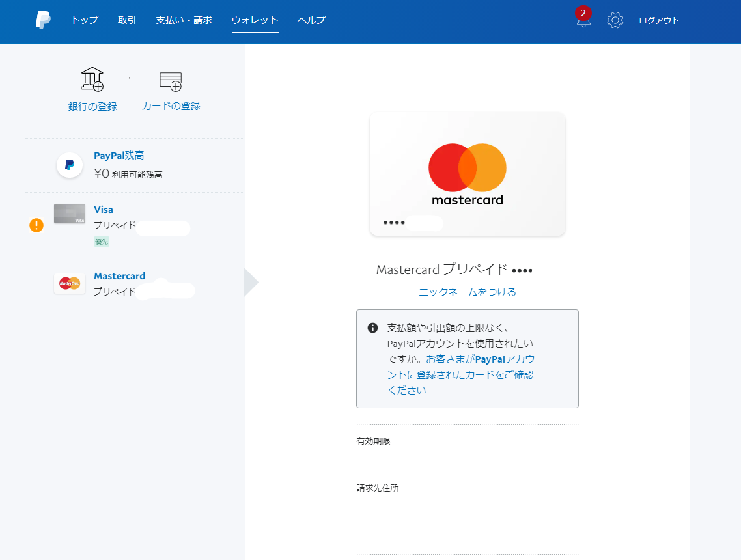Click the orange warning icon beside Visa
Viewport: 741px width, 560px height.
click(x=36, y=225)
